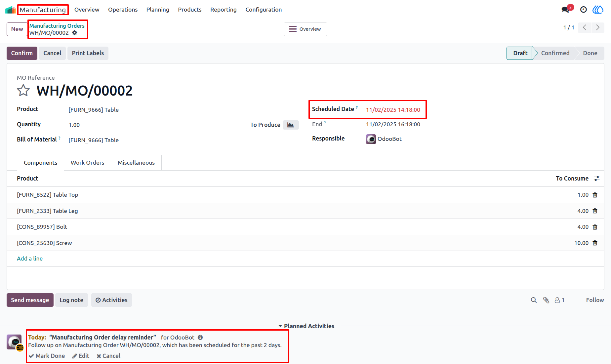This screenshot has height=364, width=611.
Task: Edit the Scheduled Date field
Action: (x=393, y=110)
